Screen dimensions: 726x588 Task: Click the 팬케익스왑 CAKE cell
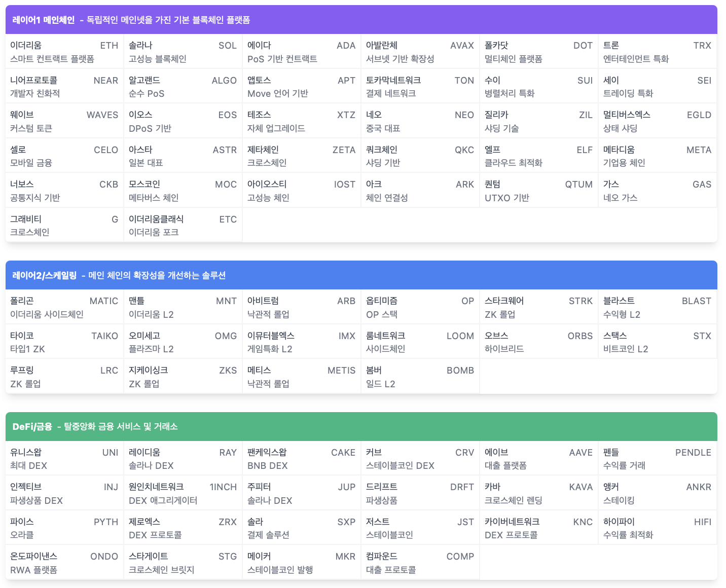[302, 459]
